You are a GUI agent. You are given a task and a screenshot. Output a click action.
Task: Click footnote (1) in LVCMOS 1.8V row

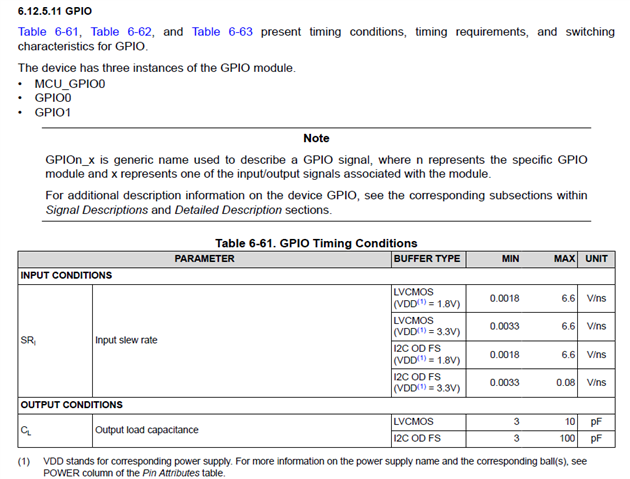tap(421, 302)
